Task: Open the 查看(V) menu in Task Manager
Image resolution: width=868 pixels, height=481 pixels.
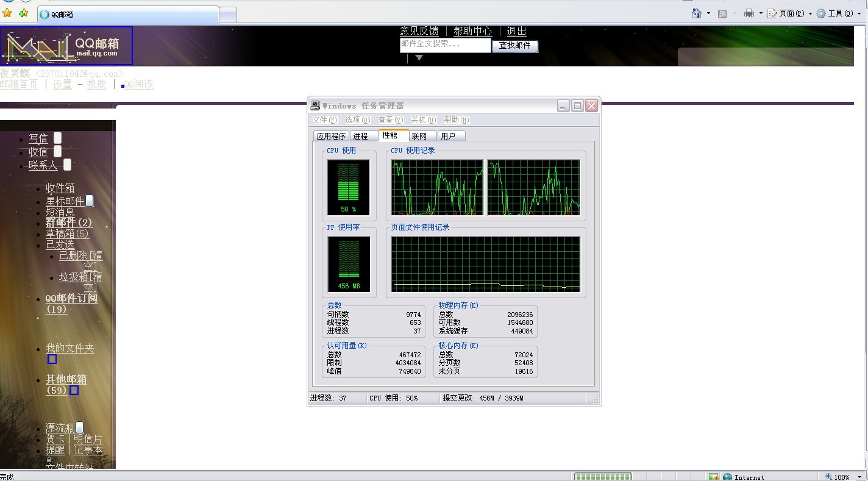Action: pyautogui.click(x=390, y=120)
